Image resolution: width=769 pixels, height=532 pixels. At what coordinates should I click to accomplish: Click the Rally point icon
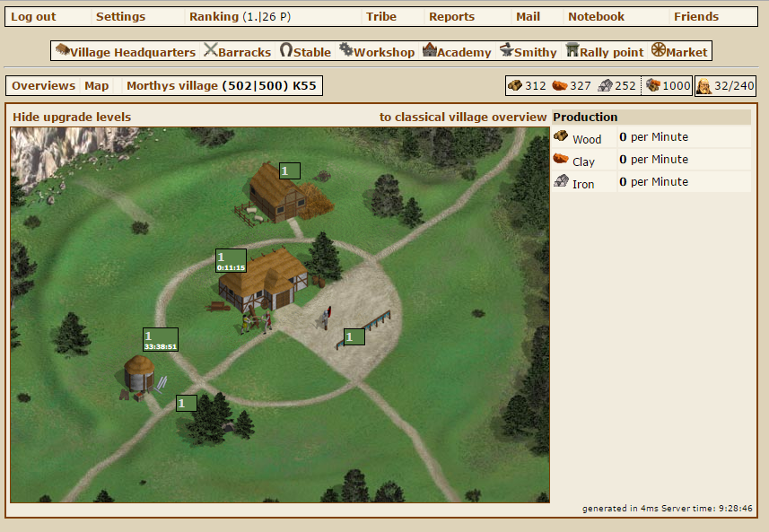[x=572, y=49]
